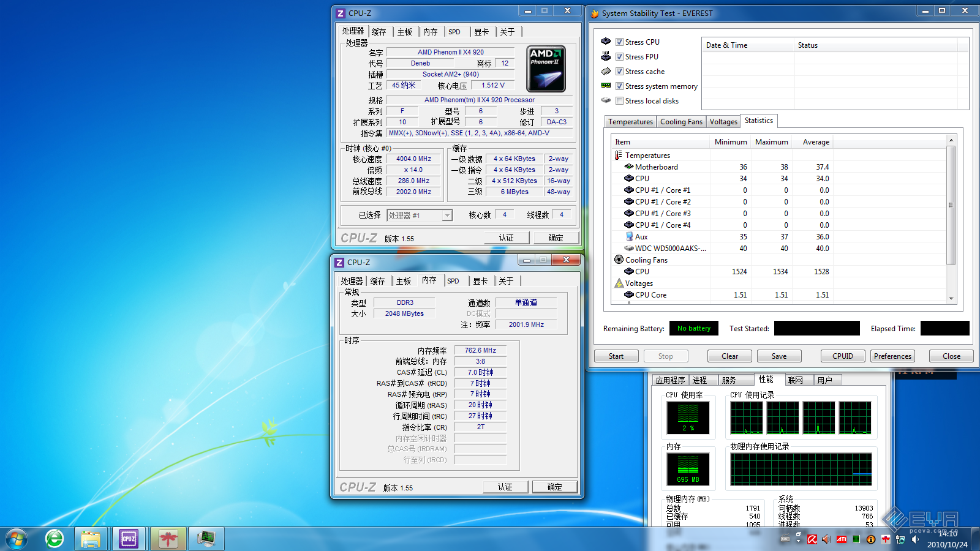Click the statistics list vertical scrollbar
Screen dimensions: 980x551
951,205
